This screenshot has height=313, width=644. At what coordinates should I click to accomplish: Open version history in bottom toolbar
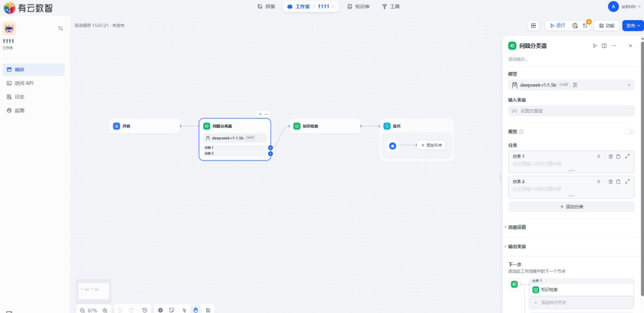[x=145, y=310]
